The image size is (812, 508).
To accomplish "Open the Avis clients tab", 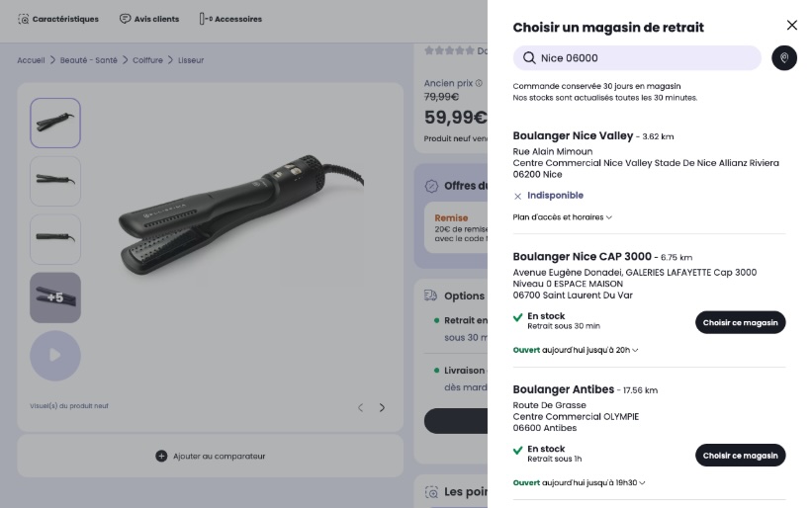I will (x=148, y=19).
